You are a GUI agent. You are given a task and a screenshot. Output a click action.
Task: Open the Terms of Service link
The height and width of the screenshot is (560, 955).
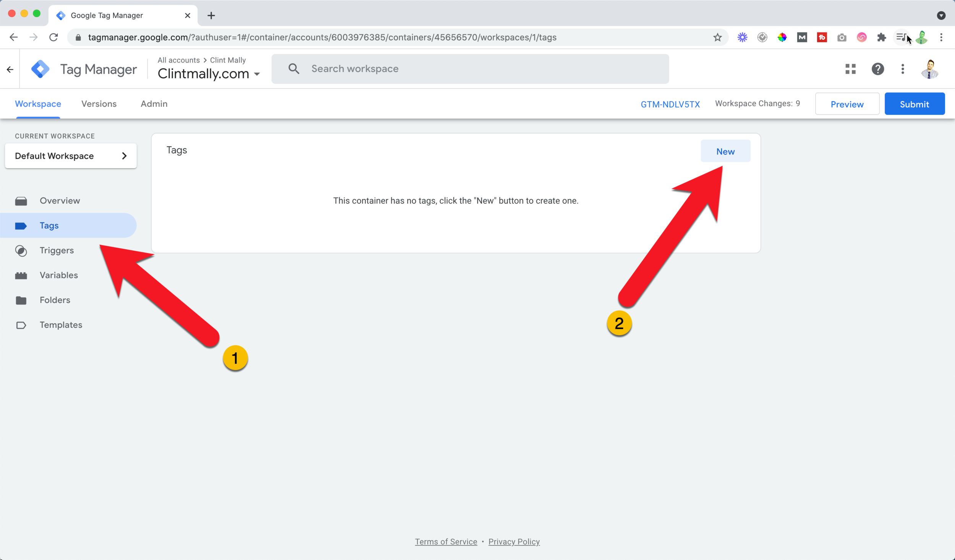(x=446, y=542)
